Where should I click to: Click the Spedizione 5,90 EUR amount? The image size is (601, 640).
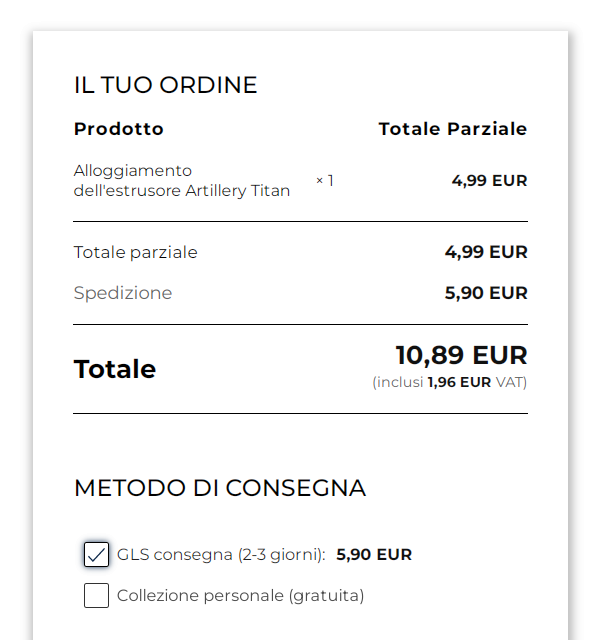click(485, 293)
